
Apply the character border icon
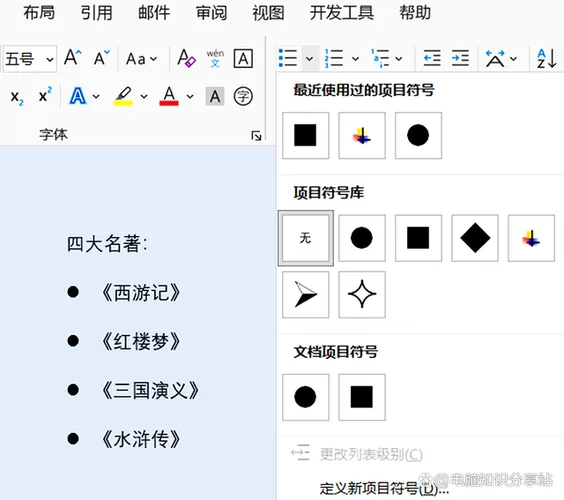(x=243, y=58)
